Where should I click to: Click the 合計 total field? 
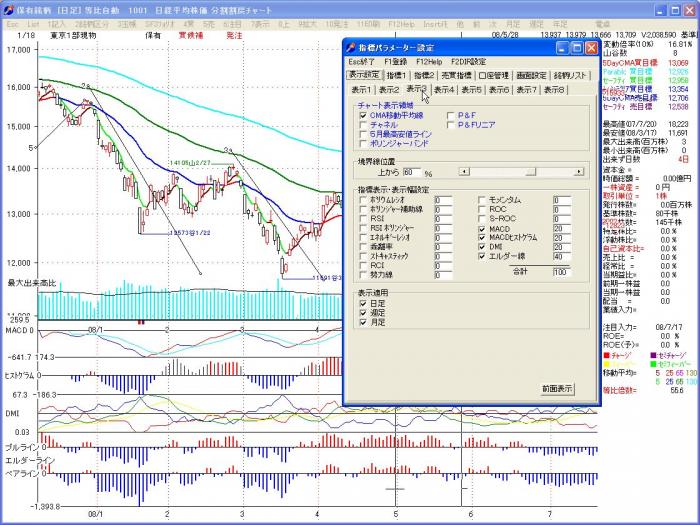click(562, 272)
